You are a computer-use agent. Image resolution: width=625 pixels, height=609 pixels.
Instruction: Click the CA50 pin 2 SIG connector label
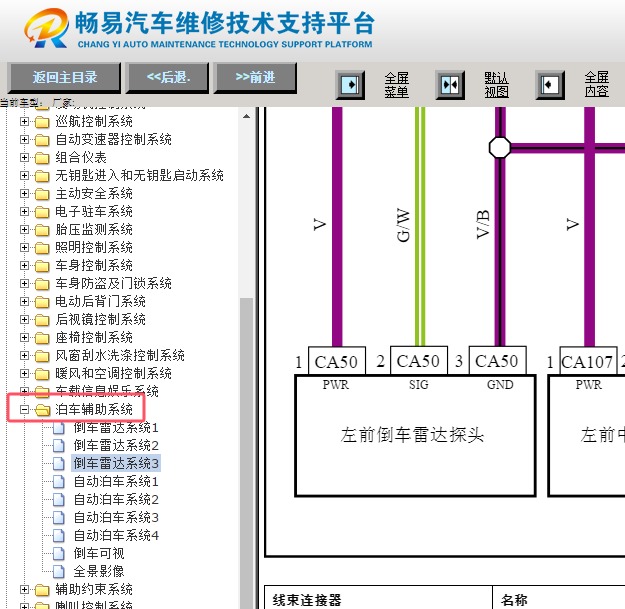pyautogui.click(x=419, y=361)
